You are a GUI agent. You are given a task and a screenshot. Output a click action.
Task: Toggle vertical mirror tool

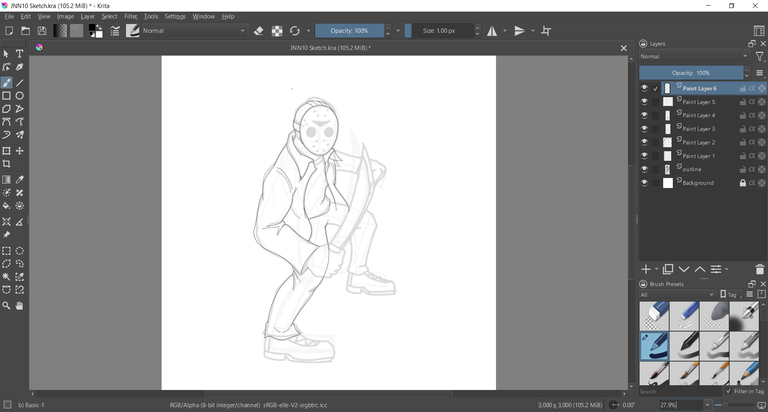point(519,31)
